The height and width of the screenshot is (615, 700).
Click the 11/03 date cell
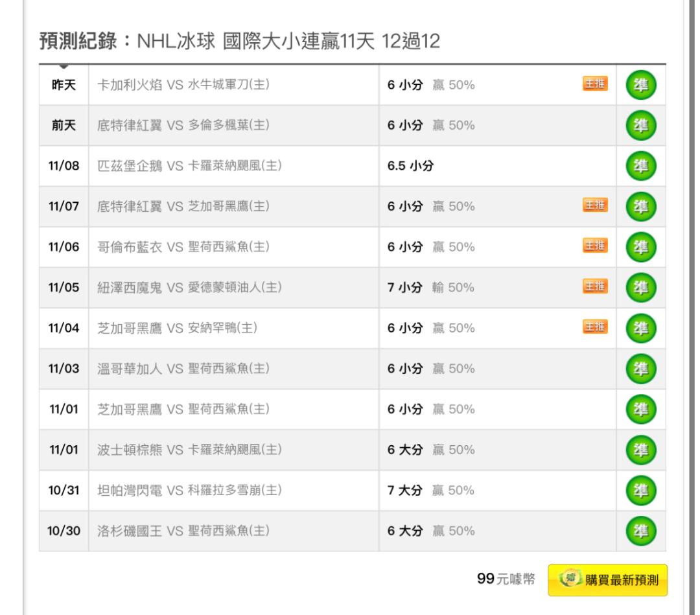coord(64,369)
